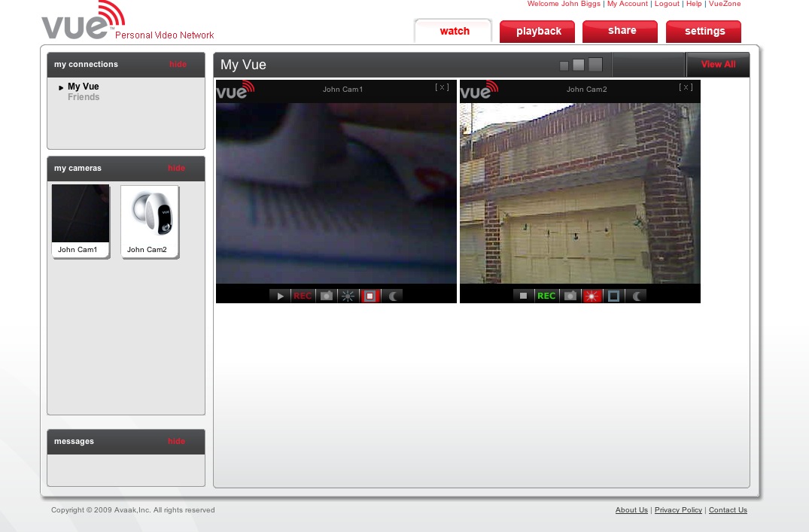Open the VueZone link
The width and height of the screenshot is (809, 532).
click(725, 4)
